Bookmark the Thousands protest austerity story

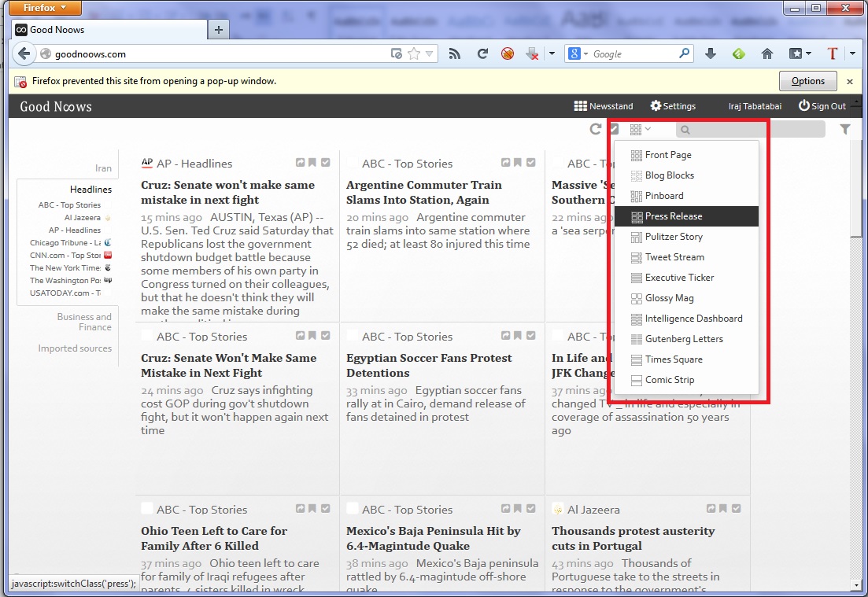[x=723, y=508]
